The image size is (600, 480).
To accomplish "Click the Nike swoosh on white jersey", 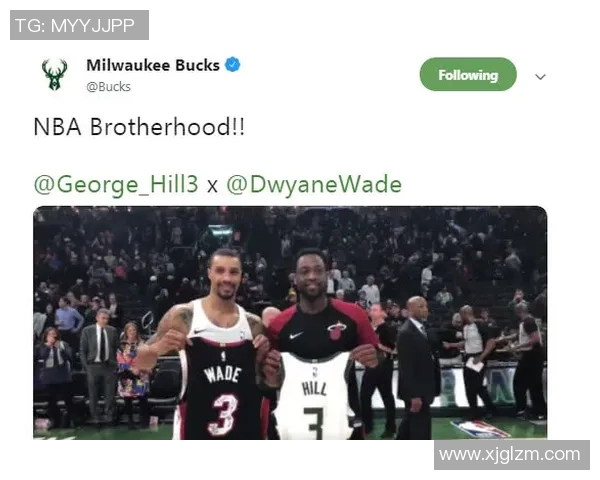I will [x=201, y=331].
